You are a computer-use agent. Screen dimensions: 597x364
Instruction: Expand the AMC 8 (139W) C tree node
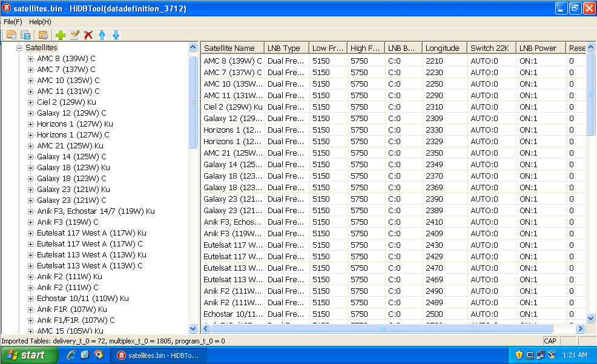[30, 59]
